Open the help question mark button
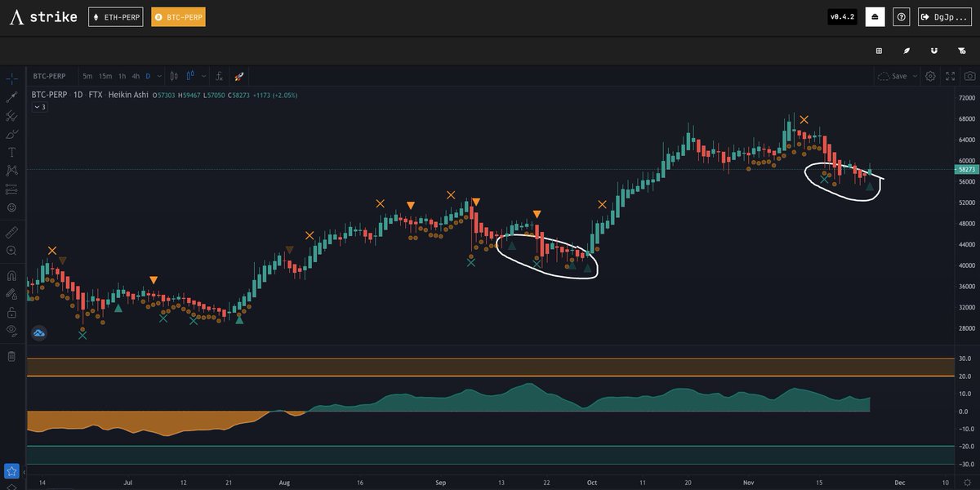The width and height of the screenshot is (980, 490). pyautogui.click(x=902, y=16)
